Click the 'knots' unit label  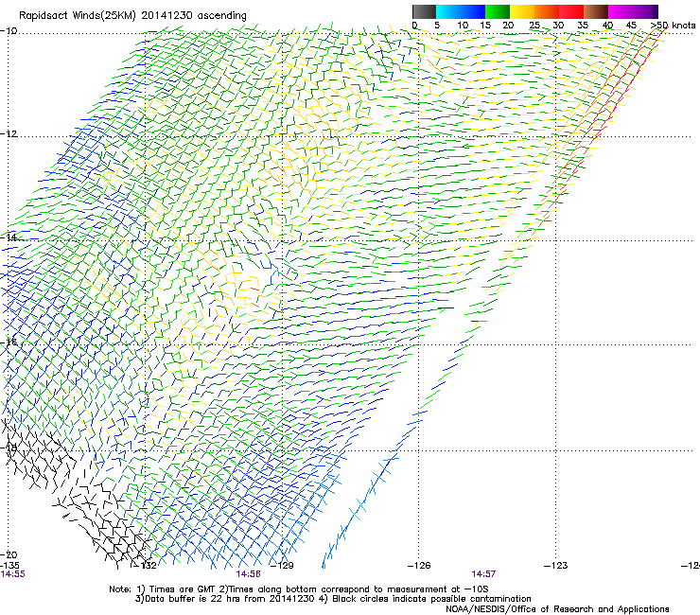(x=684, y=26)
